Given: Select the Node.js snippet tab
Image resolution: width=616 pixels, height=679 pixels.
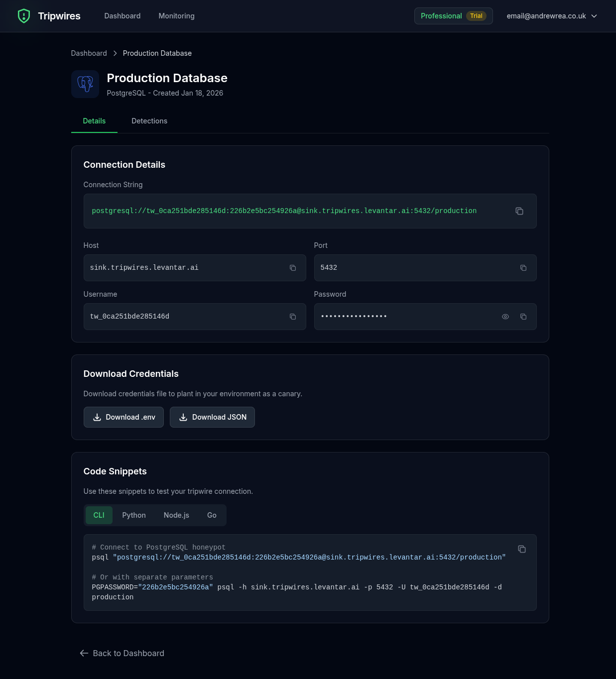Looking at the screenshot, I should coord(176,515).
